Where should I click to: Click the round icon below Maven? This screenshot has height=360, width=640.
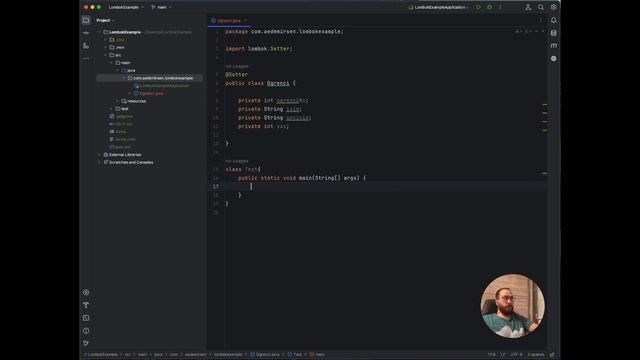click(x=553, y=58)
